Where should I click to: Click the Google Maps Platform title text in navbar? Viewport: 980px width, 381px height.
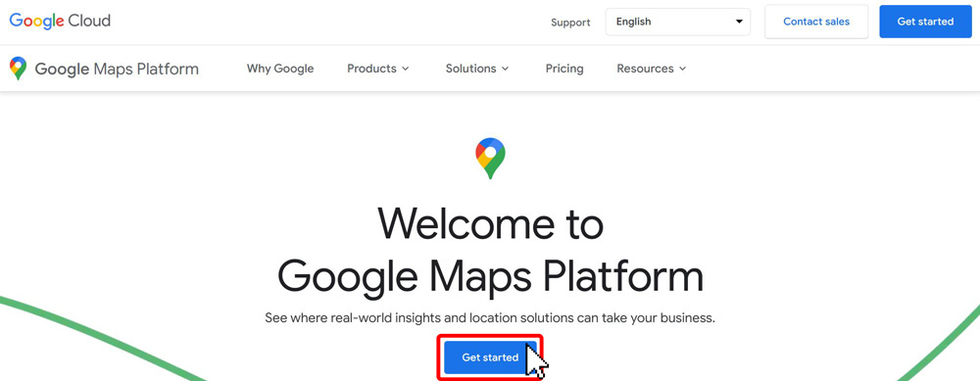tap(117, 69)
